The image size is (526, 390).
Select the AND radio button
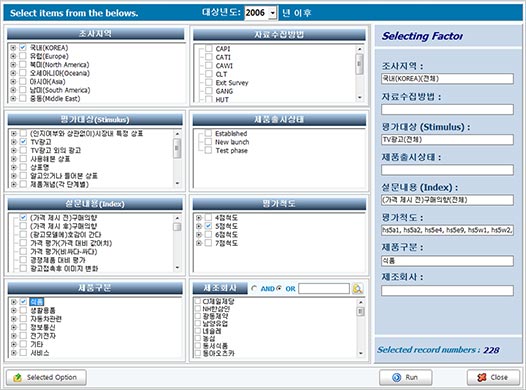point(254,288)
